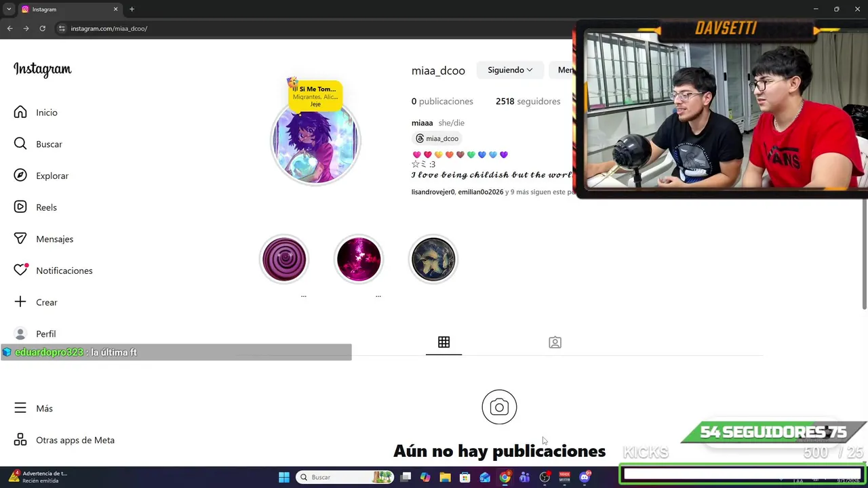
Task: Click the camera icon above Aún no hay publicaciones
Action: (499, 407)
